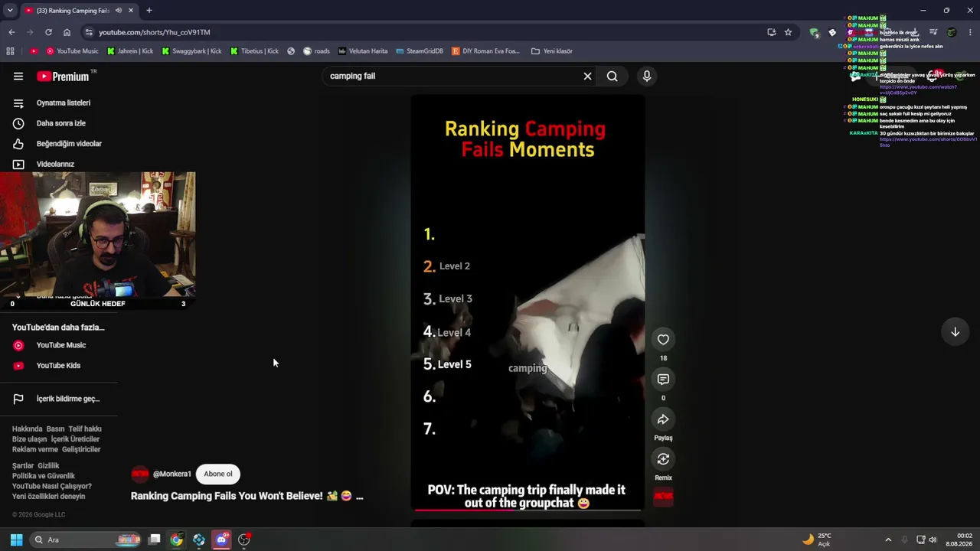This screenshot has height=551, width=980.
Task: Open Discord from the taskbar
Action: point(221,540)
